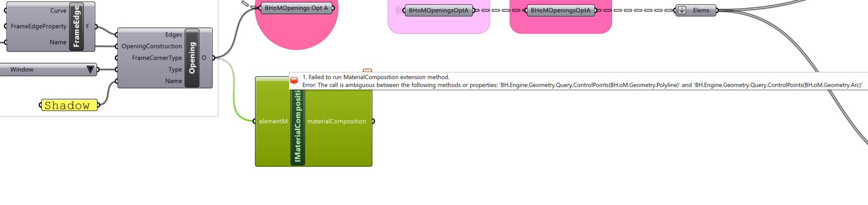Viewport: 868px width, 205px height.
Task: Click the materialComposition output label
Action: [x=337, y=121]
